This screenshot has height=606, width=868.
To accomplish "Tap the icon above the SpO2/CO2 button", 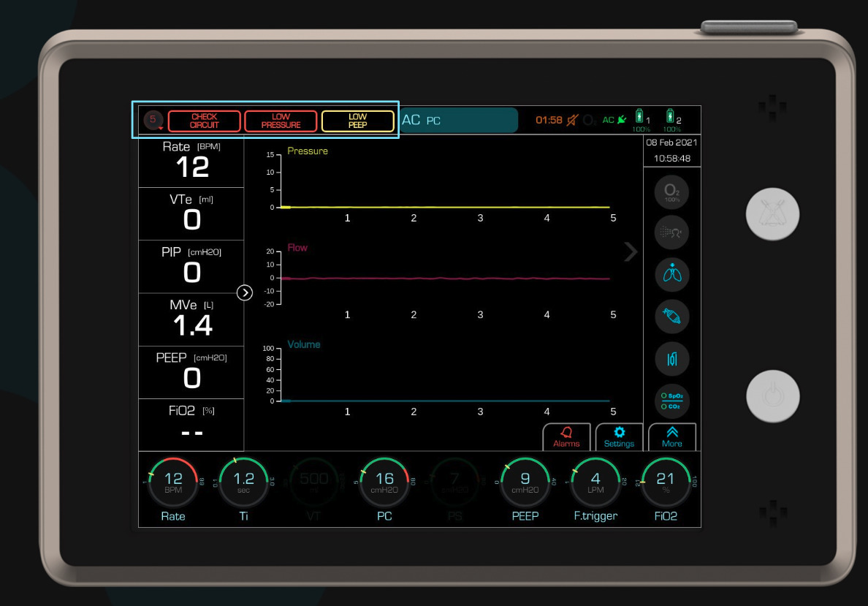I will point(671,359).
